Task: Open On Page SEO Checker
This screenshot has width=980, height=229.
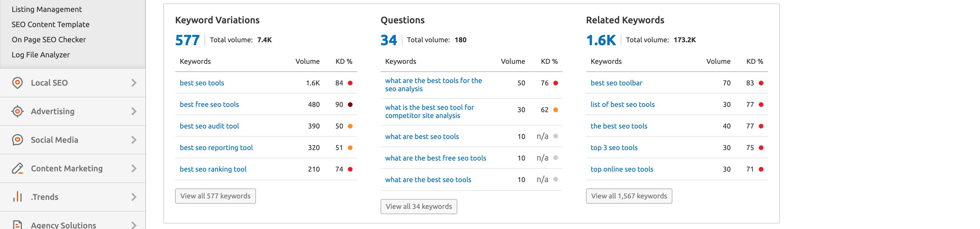Action: (x=49, y=40)
